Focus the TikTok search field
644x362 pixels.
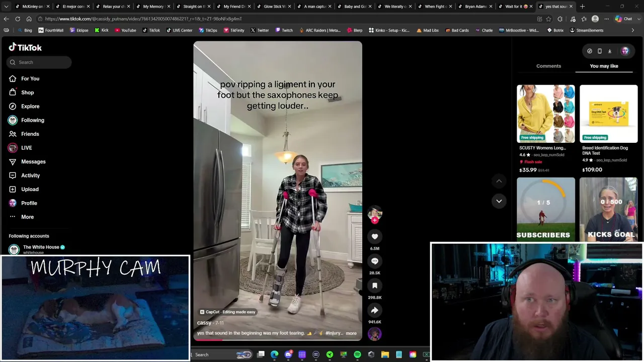coord(39,62)
